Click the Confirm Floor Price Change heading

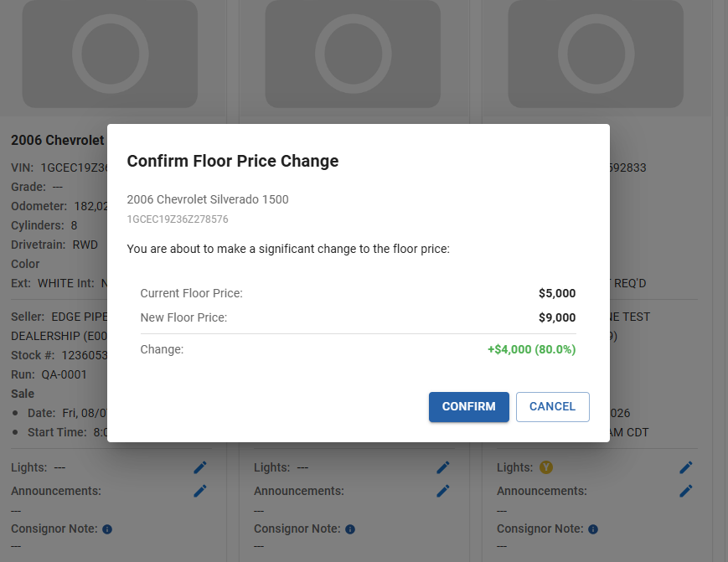click(x=233, y=161)
